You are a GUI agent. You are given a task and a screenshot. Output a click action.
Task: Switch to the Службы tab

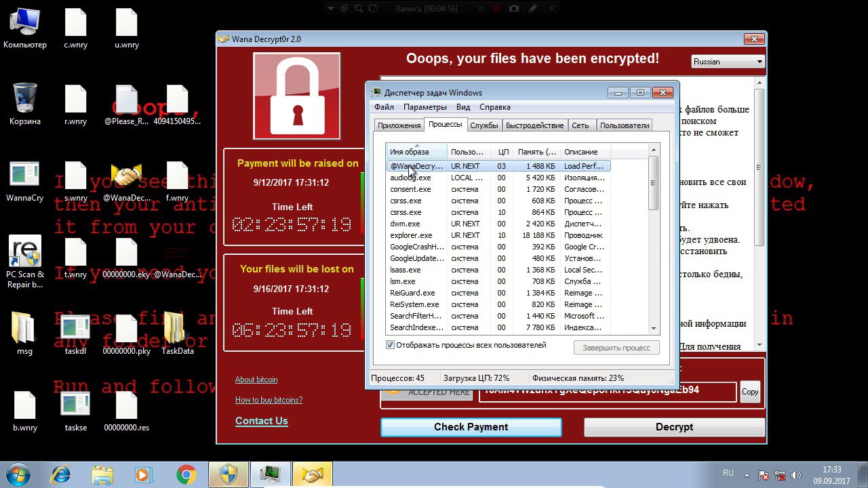484,125
